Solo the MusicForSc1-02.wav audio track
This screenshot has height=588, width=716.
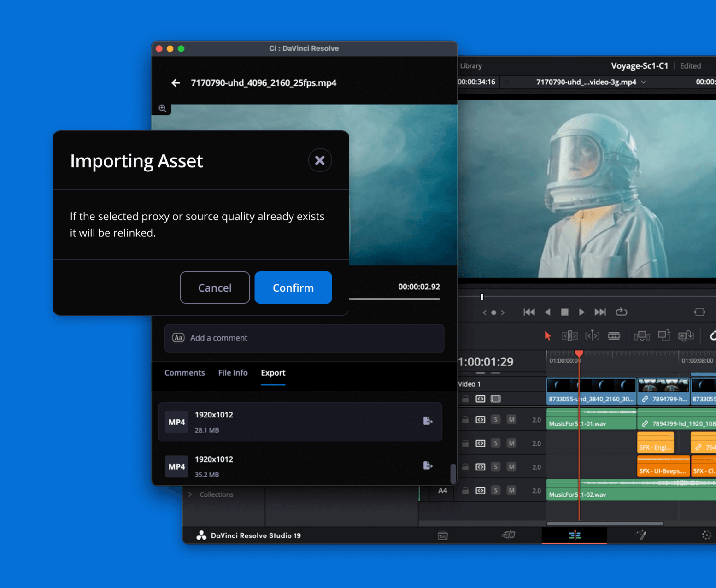click(495, 490)
